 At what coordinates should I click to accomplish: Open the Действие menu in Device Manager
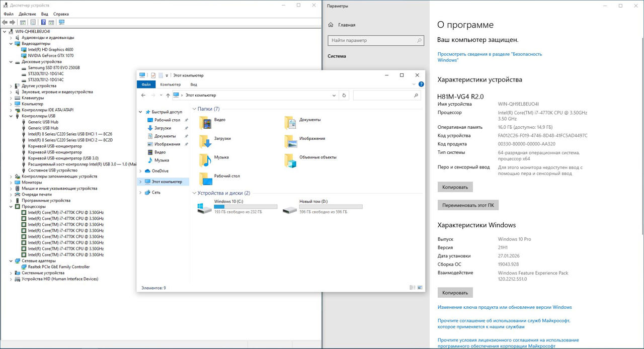pos(27,14)
